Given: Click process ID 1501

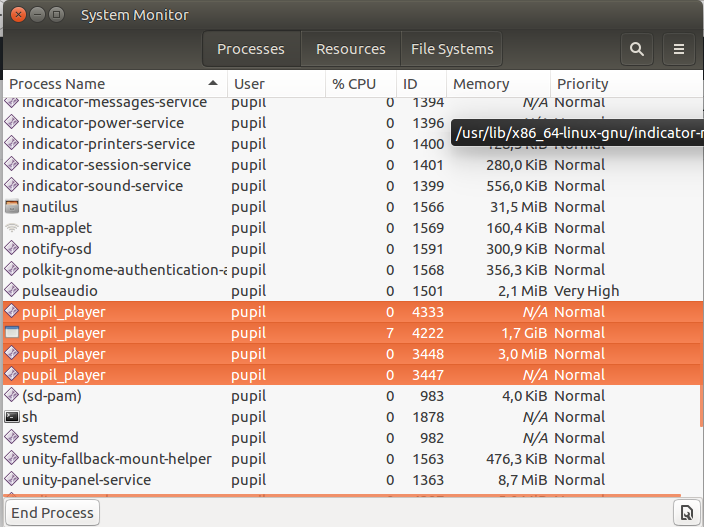Looking at the screenshot, I should pos(428,291).
